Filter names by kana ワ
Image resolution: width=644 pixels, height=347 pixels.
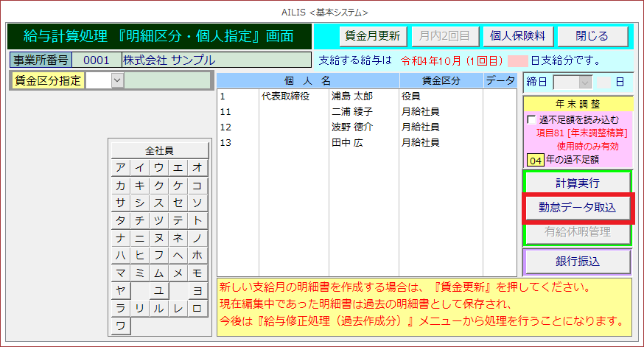pyautogui.click(x=121, y=325)
